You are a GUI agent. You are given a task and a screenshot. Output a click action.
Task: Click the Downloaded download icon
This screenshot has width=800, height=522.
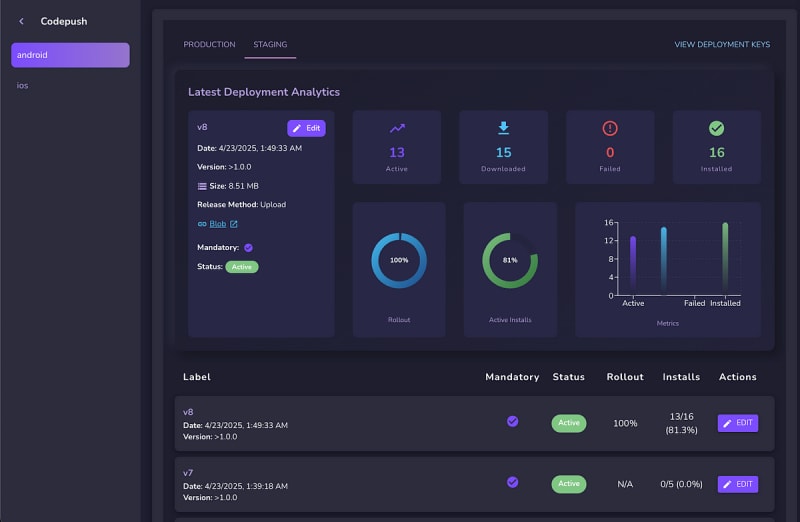click(x=503, y=128)
